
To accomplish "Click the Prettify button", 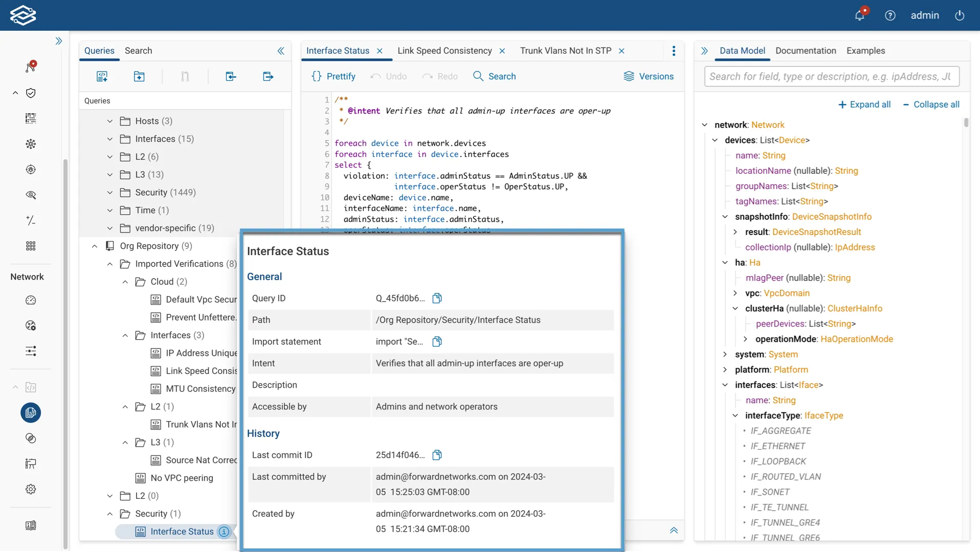I will pyautogui.click(x=333, y=76).
